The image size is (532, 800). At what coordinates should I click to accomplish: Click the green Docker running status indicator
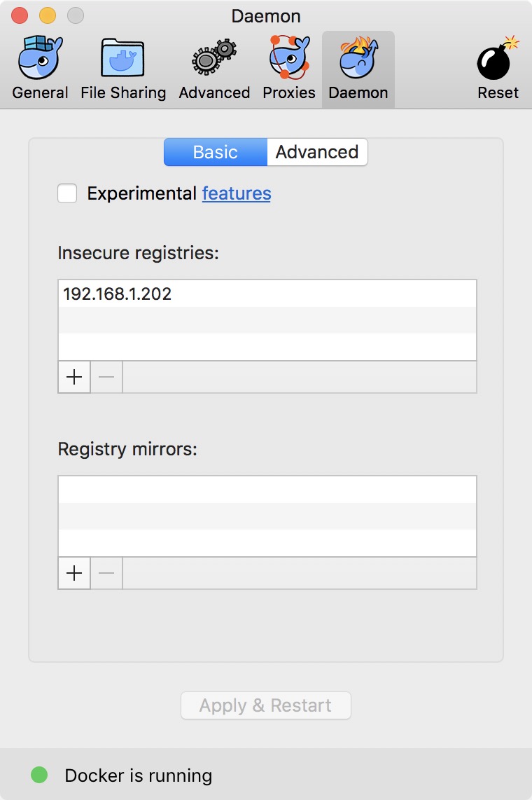pos(39,775)
